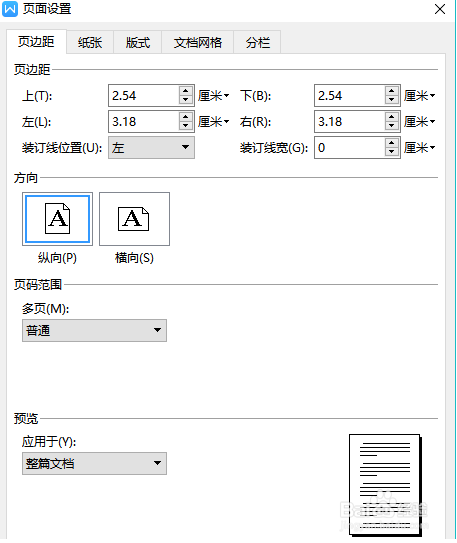Increase the 右(R) right margin value
457x543 pixels.
pos(392,117)
